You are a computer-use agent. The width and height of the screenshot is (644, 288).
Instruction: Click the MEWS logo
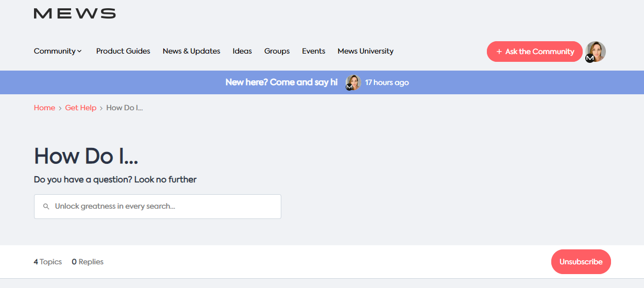pyautogui.click(x=75, y=13)
